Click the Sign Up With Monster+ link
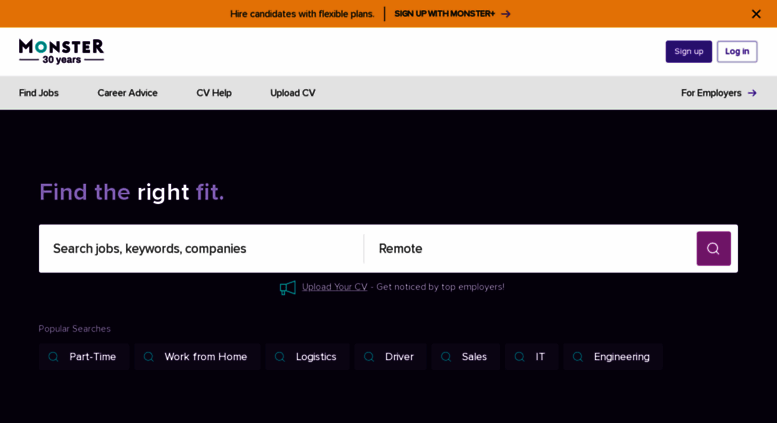Viewport: 777px width, 423px height. pyautogui.click(x=444, y=14)
